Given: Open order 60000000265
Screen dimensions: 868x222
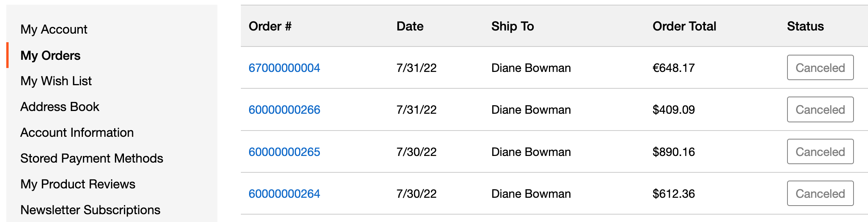Looking at the screenshot, I should [x=284, y=152].
